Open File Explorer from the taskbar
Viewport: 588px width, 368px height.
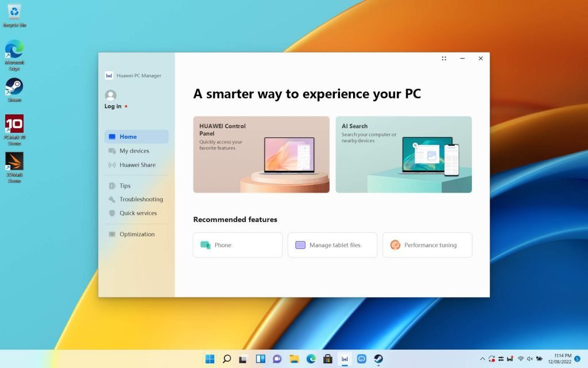coord(294,359)
